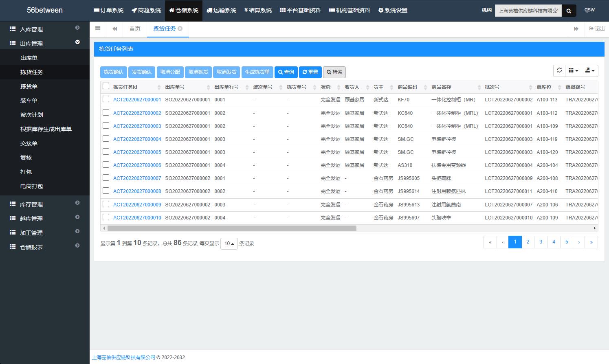Sort by 收货人 column arrows
This screenshot has height=364, width=609.
[367, 87]
